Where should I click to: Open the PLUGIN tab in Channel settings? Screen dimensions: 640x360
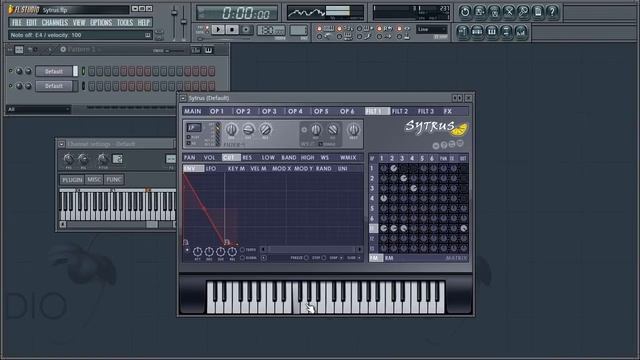point(72,180)
